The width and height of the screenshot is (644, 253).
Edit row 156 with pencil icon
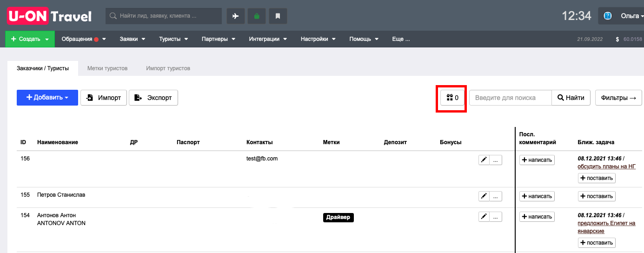point(484,160)
